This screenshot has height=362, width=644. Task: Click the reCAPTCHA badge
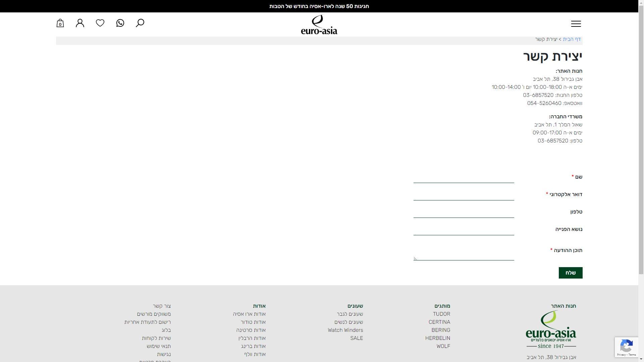626,347
